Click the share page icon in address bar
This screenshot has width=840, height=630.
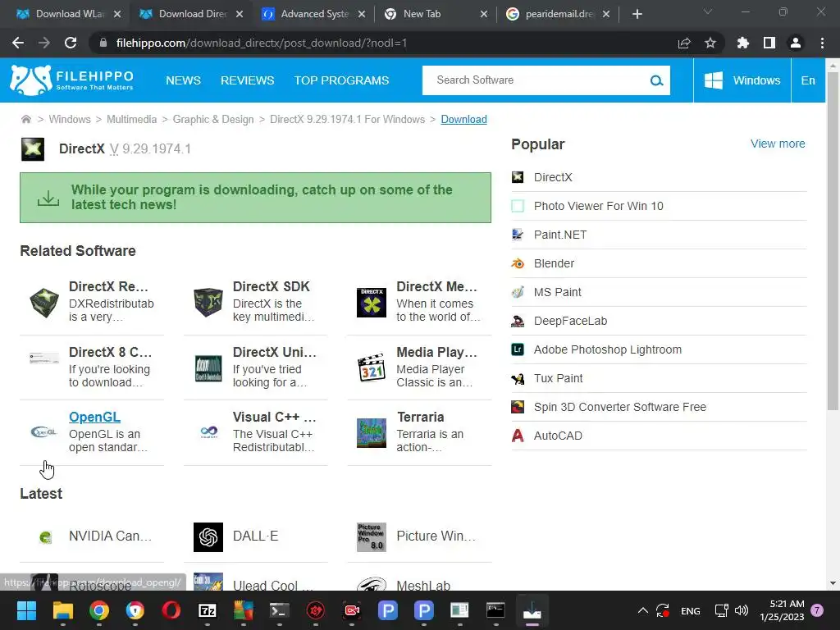[684, 43]
